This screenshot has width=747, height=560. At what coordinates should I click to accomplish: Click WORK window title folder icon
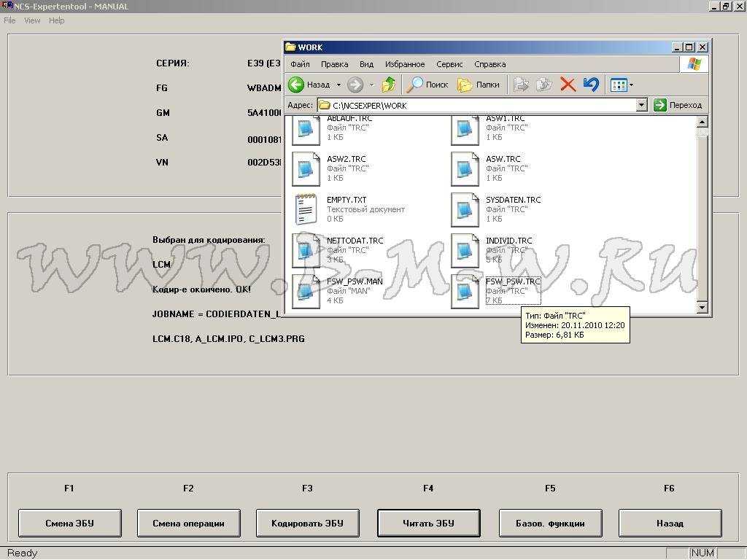290,47
